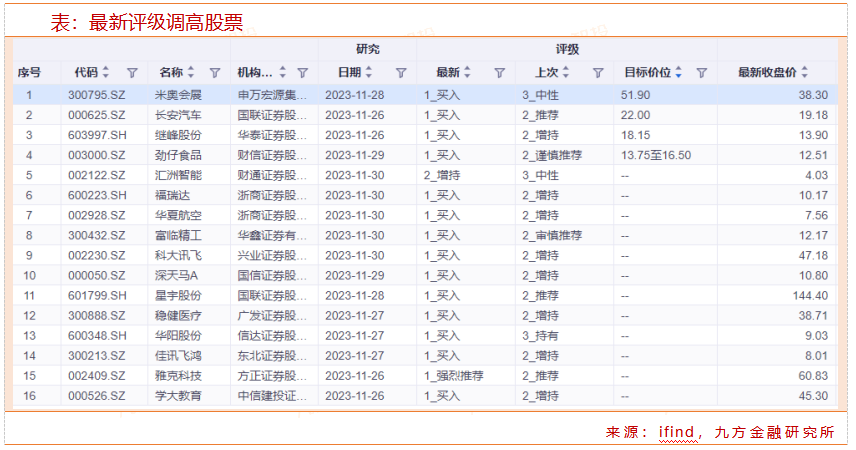Viewport: 856px width, 450px height.
Task: Sort the table by 代码 sort arrows
Action: point(107,73)
